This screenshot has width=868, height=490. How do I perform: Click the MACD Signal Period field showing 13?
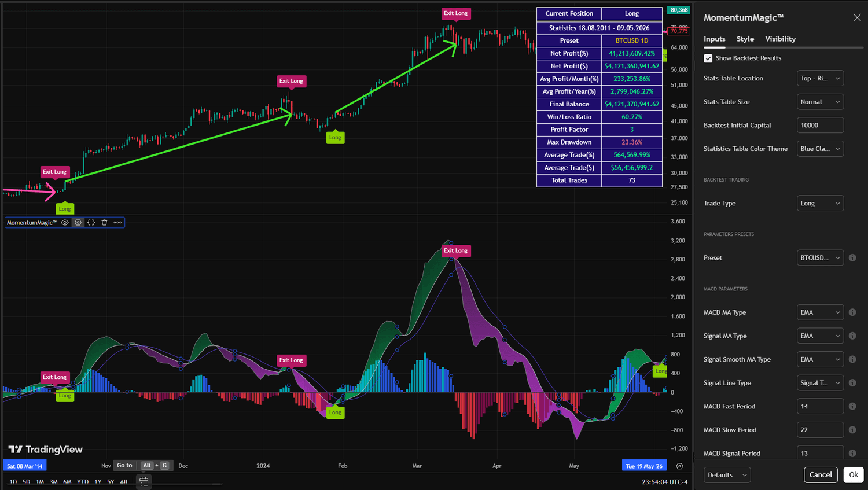click(x=820, y=454)
